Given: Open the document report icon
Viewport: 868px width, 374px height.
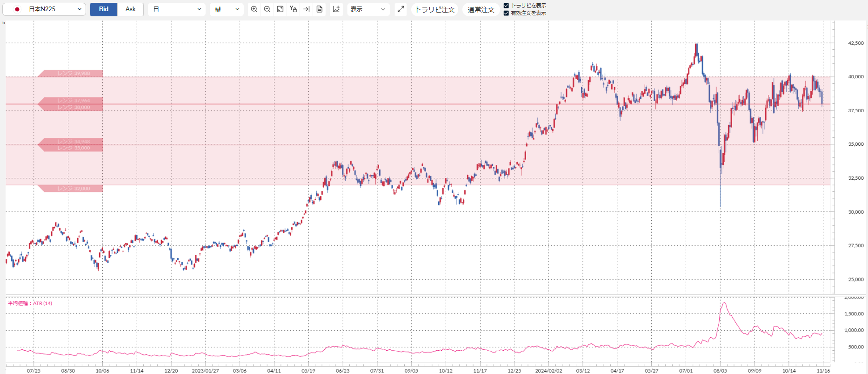Looking at the screenshot, I should pos(319,9).
